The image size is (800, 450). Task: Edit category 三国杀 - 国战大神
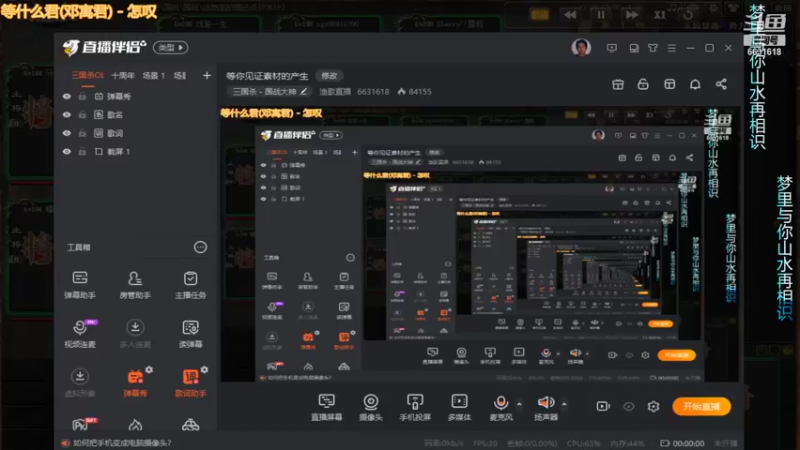click(x=269, y=92)
